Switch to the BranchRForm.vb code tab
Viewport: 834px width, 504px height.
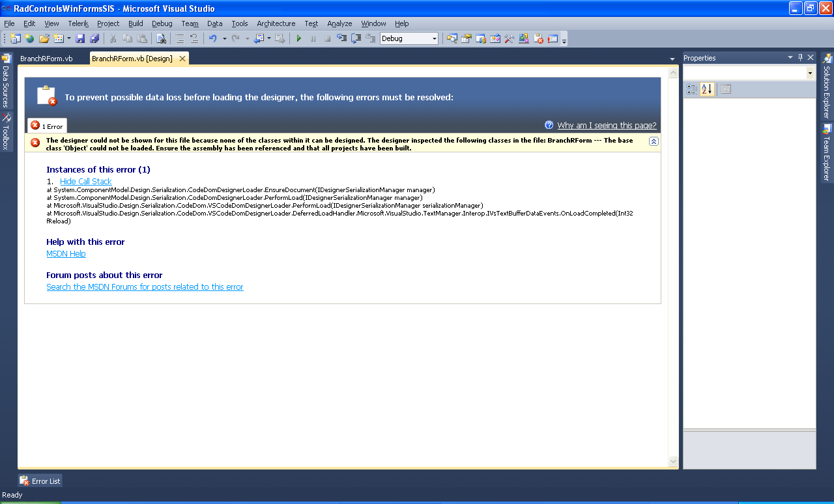pos(46,59)
